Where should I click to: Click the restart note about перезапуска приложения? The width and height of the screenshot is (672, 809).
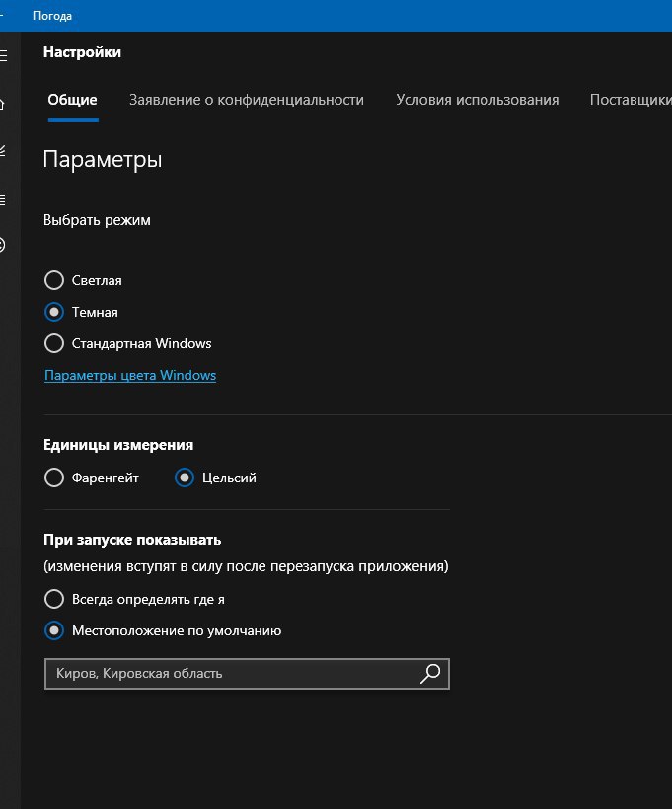(x=246, y=566)
